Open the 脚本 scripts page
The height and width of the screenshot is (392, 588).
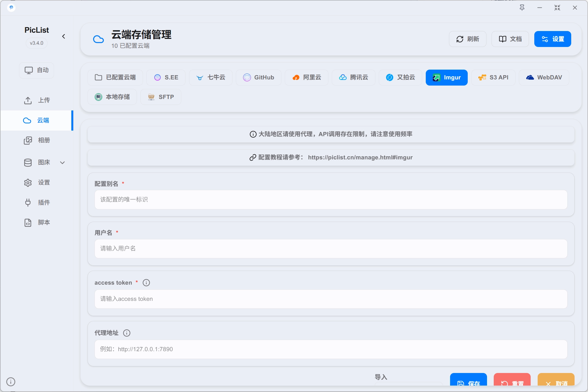37,223
